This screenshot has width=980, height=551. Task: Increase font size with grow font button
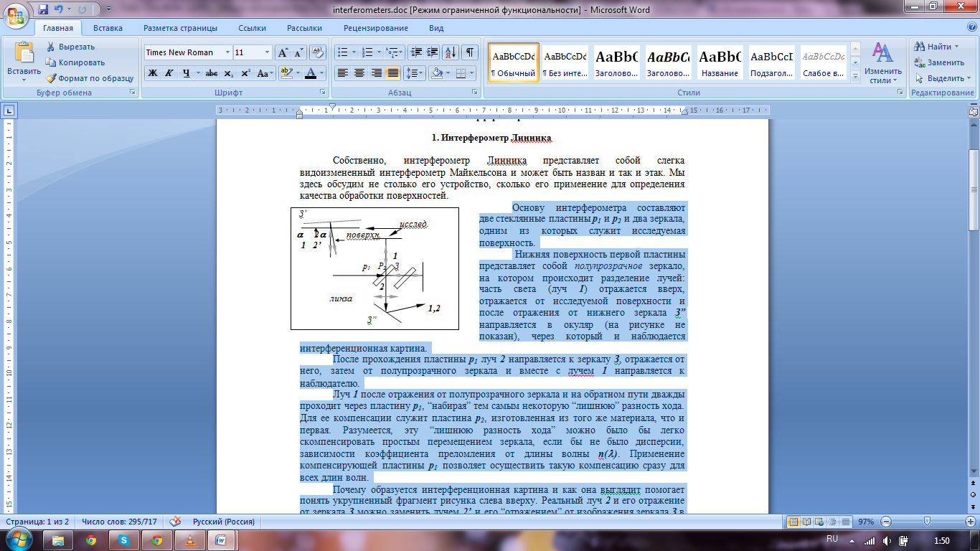coord(283,52)
